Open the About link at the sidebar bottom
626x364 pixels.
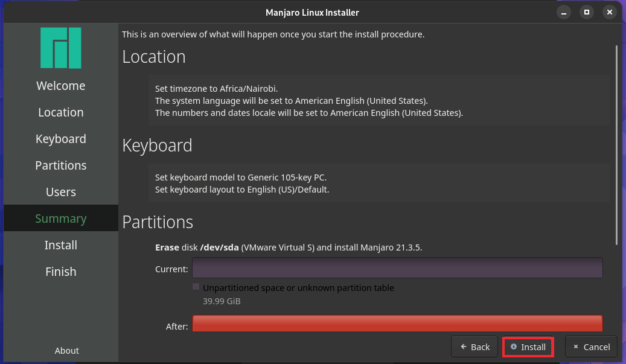[66, 351]
